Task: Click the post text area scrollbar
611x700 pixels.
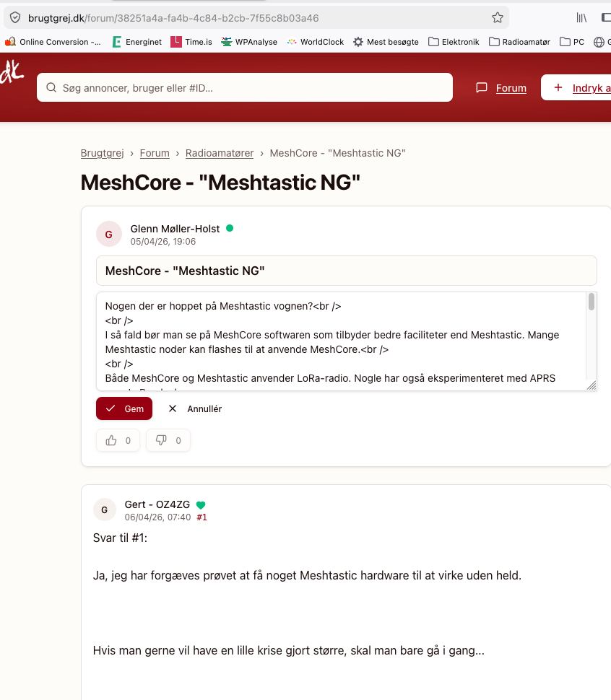Action: click(591, 302)
